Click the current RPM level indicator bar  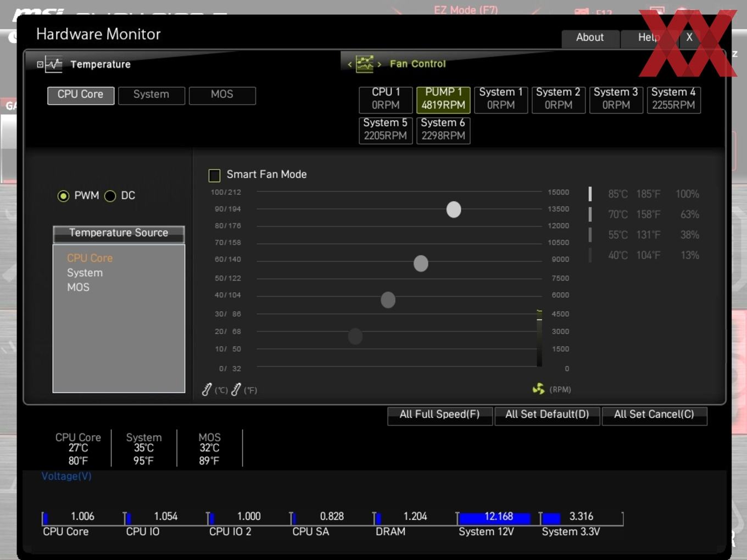pyautogui.click(x=539, y=338)
